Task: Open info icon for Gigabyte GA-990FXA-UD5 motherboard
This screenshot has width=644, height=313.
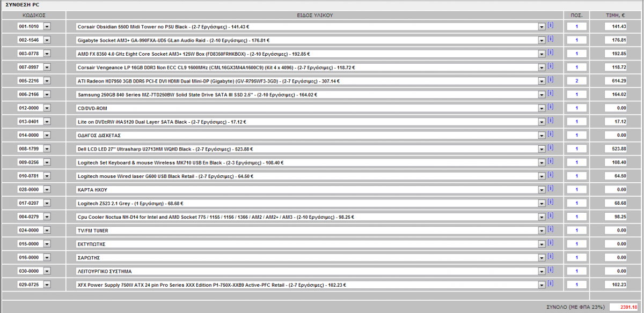Action: (x=551, y=39)
